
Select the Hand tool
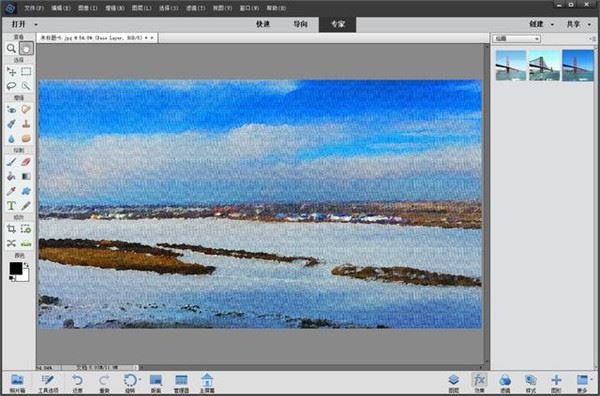coord(26,49)
